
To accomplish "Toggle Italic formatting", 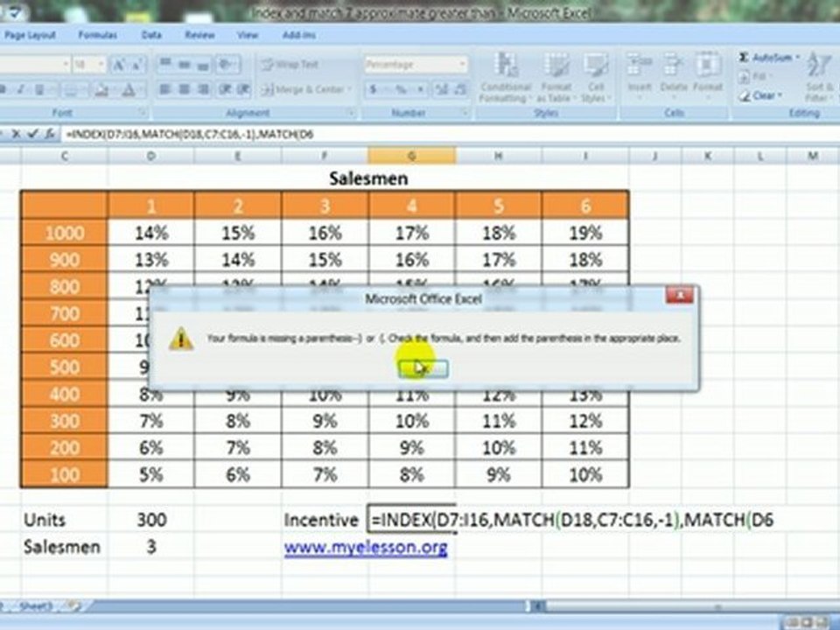I will [20, 89].
